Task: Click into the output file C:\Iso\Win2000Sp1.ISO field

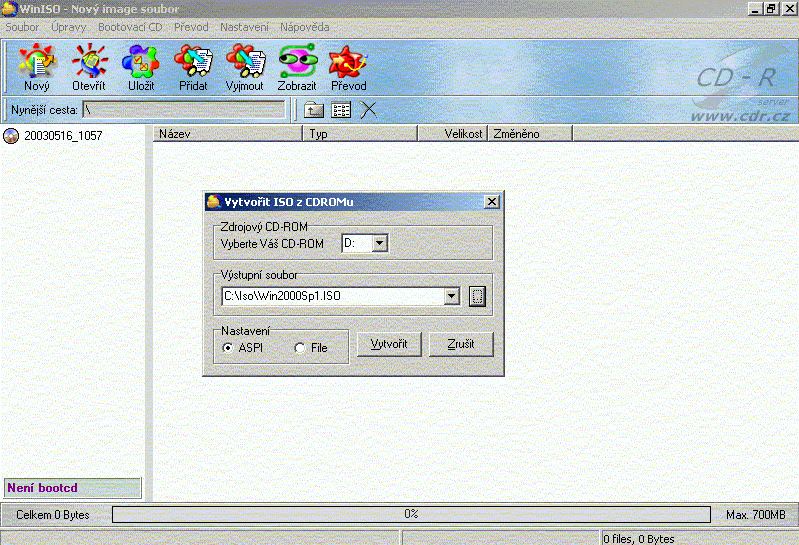Action: [x=334, y=296]
